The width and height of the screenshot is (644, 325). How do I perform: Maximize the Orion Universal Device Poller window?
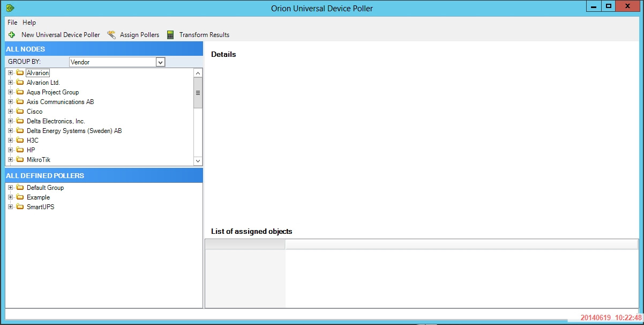608,6
